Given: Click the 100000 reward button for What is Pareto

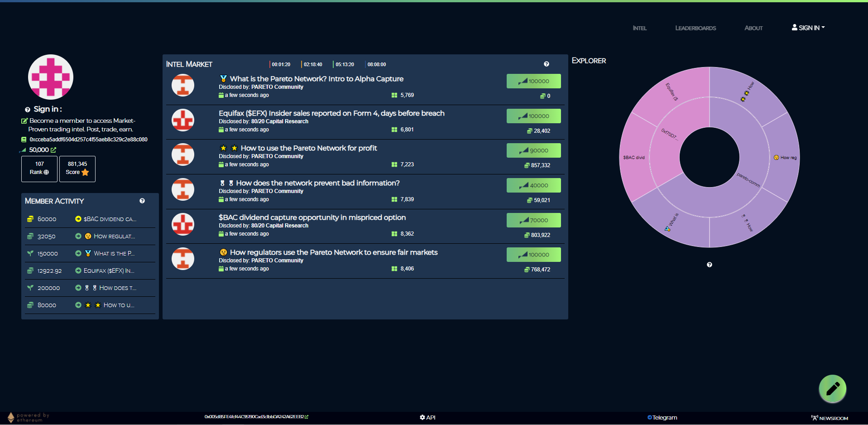Looking at the screenshot, I should click(x=533, y=81).
